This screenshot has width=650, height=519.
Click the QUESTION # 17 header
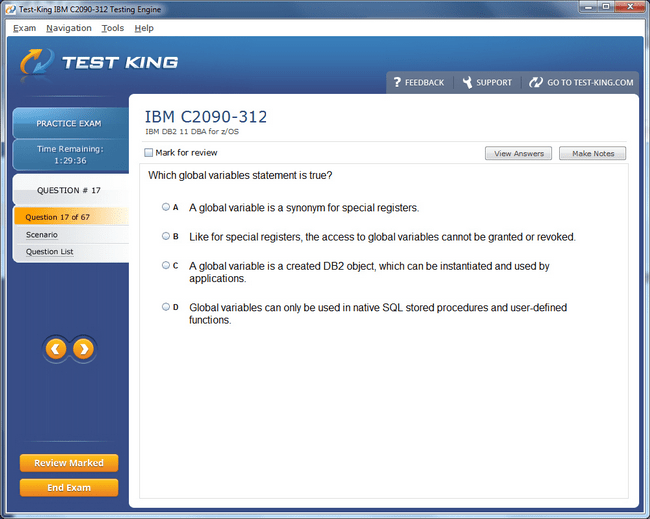coord(70,190)
